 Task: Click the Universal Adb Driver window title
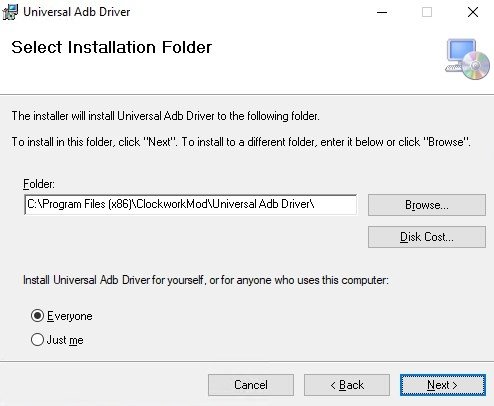click(77, 12)
